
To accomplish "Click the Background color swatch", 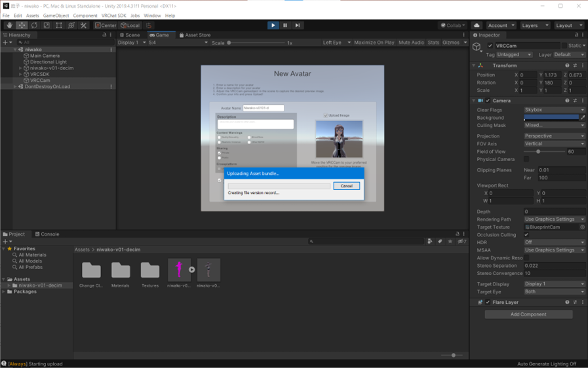I will [x=551, y=118].
